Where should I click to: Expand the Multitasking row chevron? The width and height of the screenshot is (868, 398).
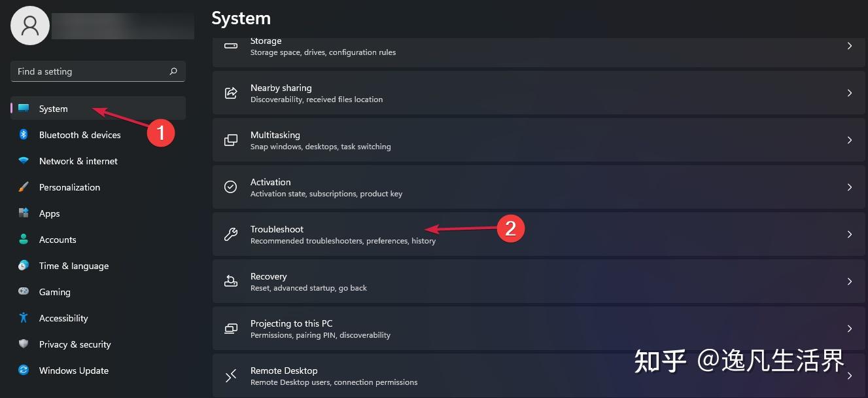pyautogui.click(x=849, y=140)
